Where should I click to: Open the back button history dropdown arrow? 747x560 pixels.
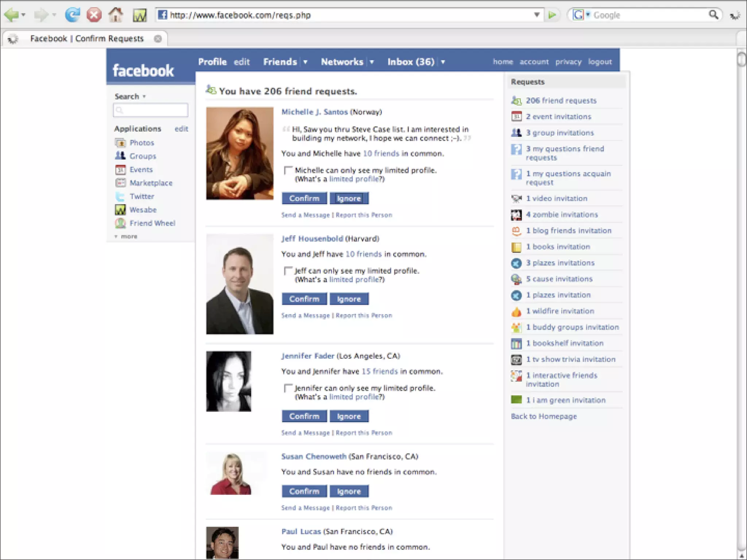[23, 15]
